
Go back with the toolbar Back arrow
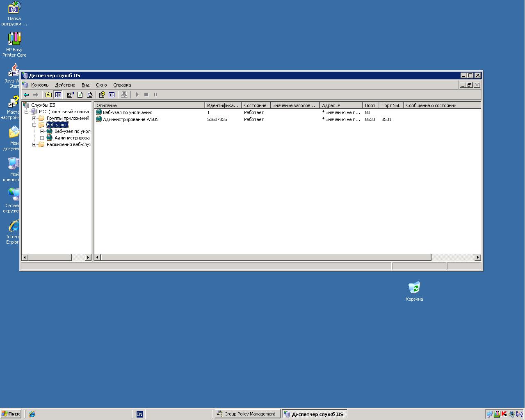point(26,95)
